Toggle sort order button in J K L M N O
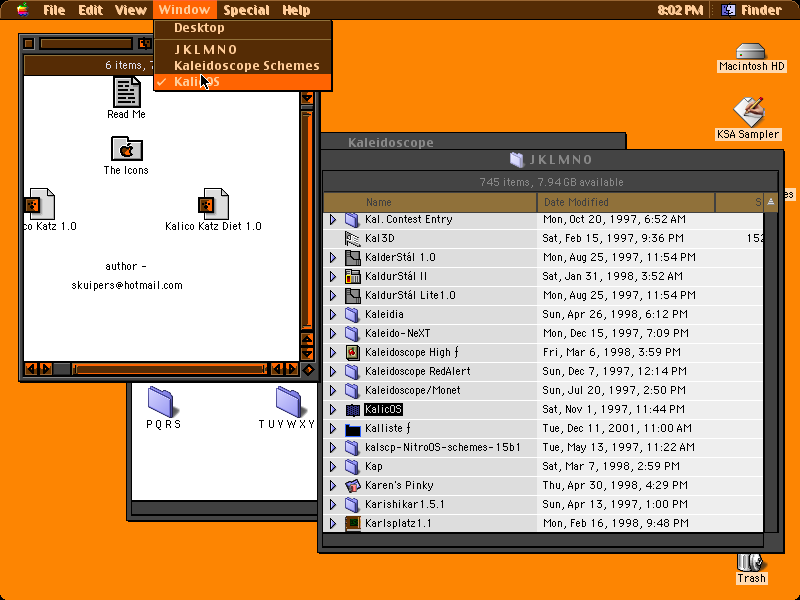 point(770,202)
